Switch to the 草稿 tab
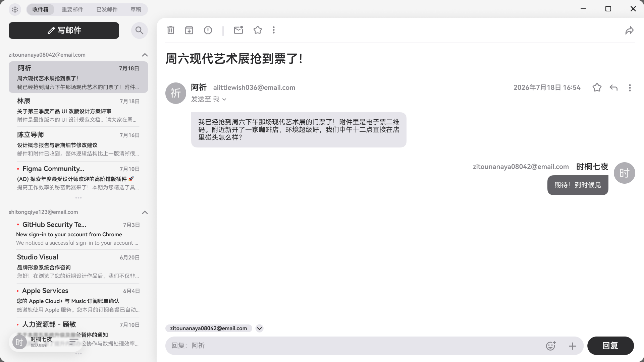 pos(136,9)
